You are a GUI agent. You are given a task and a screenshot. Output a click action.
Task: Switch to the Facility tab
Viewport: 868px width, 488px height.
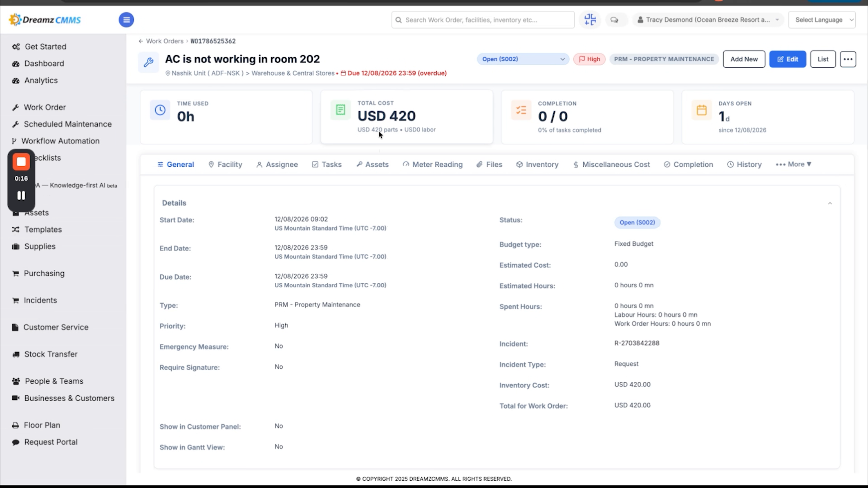coord(225,164)
